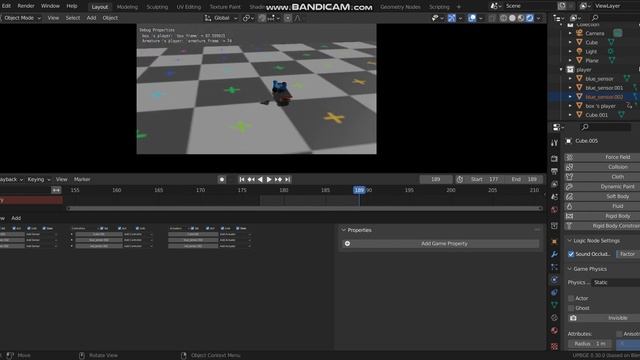Image resolution: width=640 pixels, height=360 pixels.
Task: Enable the Ghost checkbox
Action: coord(571,308)
